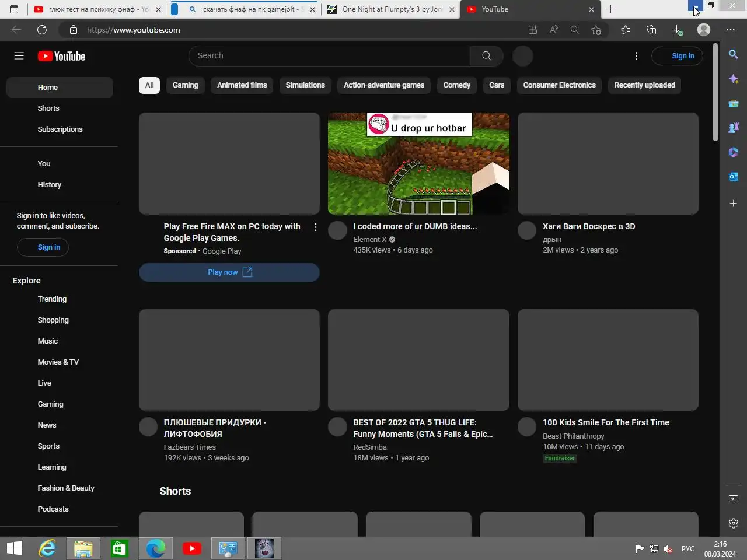Open the tab actions menu icon at top left

14,9
